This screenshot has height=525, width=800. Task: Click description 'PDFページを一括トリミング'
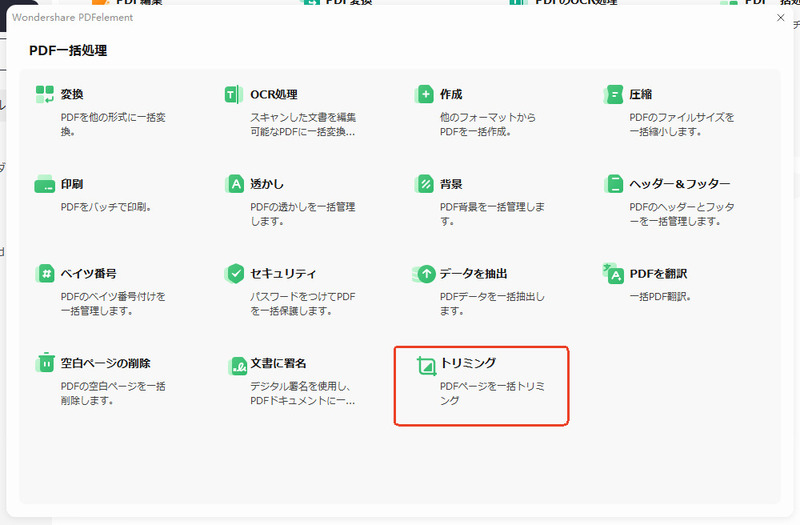tap(492, 393)
